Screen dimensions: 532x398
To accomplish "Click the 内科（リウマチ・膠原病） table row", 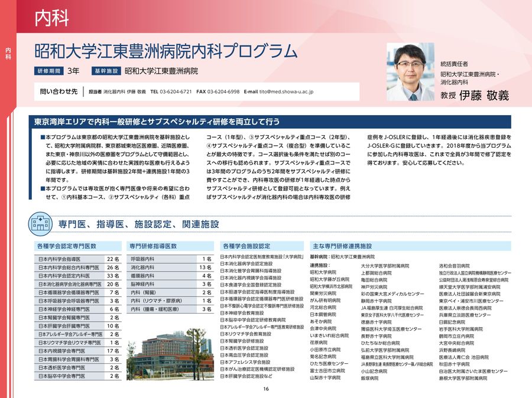I will click(170, 301).
